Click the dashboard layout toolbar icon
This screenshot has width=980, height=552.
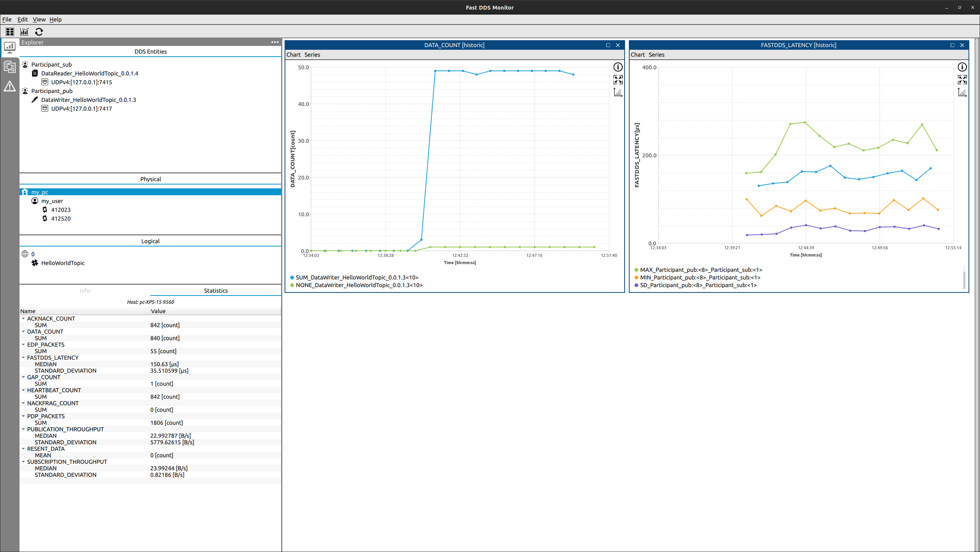[x=10, y=32]
